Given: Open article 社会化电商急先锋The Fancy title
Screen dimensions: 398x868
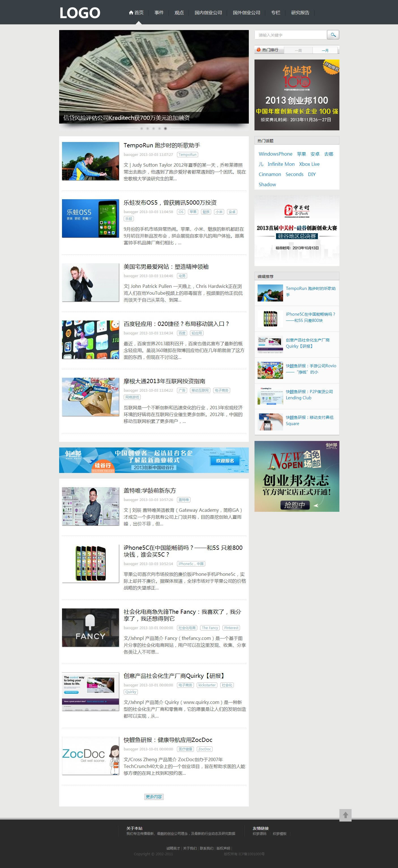Looking at the screenshot, I should 182,615.
